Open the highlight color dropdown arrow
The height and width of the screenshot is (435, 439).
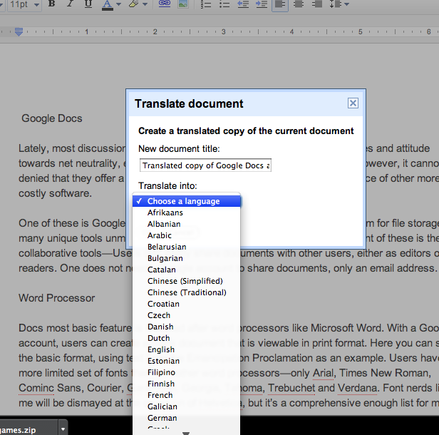[x=145, y=4]
